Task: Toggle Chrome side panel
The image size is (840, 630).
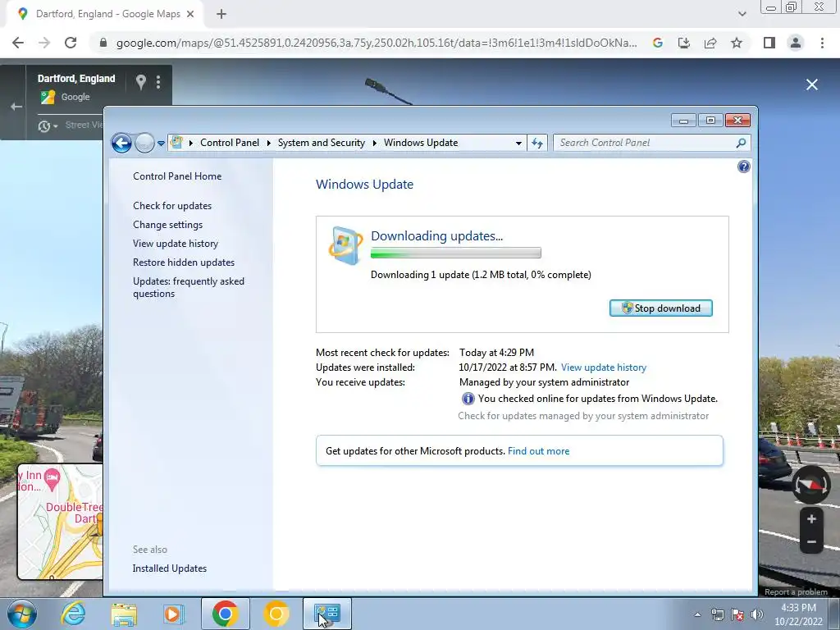Action: tap(769, 43)
